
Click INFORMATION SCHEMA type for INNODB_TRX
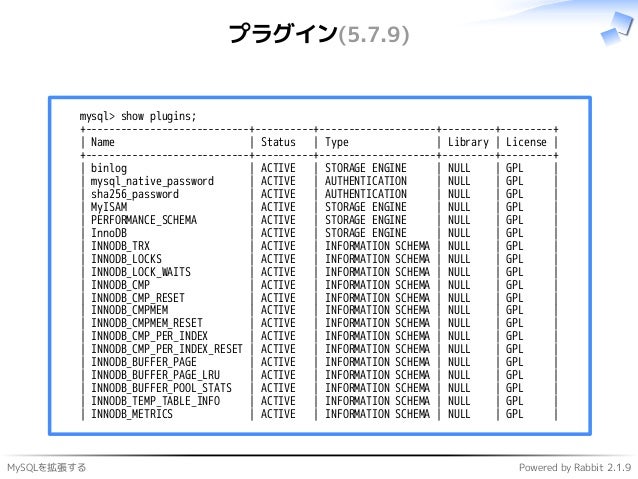click(x=377, y=246)
